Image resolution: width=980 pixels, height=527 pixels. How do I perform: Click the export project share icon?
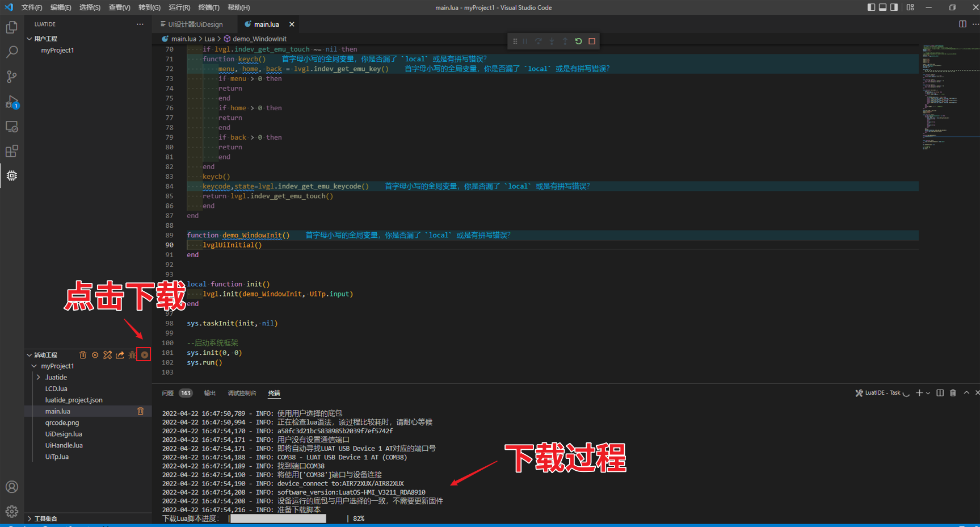point(120,355)
